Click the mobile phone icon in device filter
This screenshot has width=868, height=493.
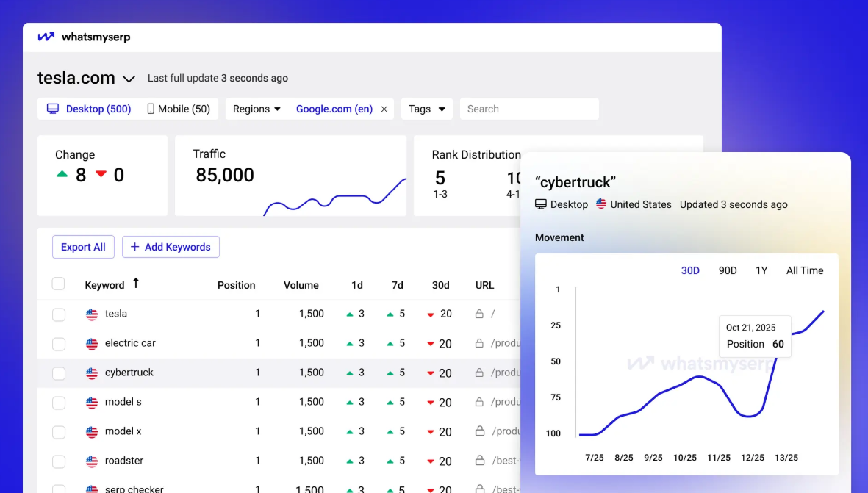click(x=151, y=109)
